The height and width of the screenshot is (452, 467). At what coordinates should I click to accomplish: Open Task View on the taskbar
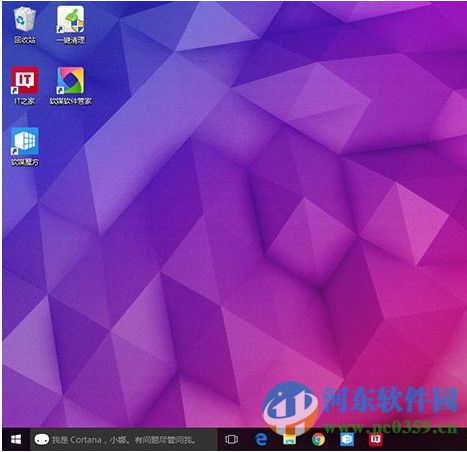click(x=231, y=439)
